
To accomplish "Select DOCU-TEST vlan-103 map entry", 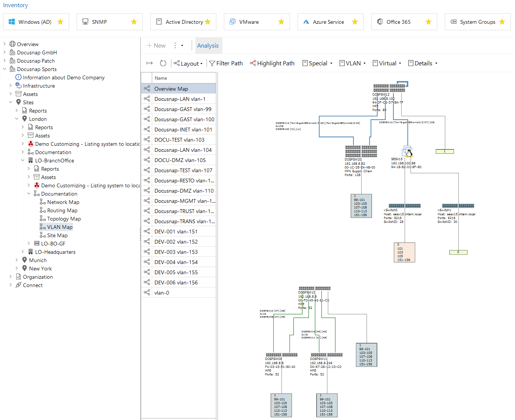I will tap(179, 140).
